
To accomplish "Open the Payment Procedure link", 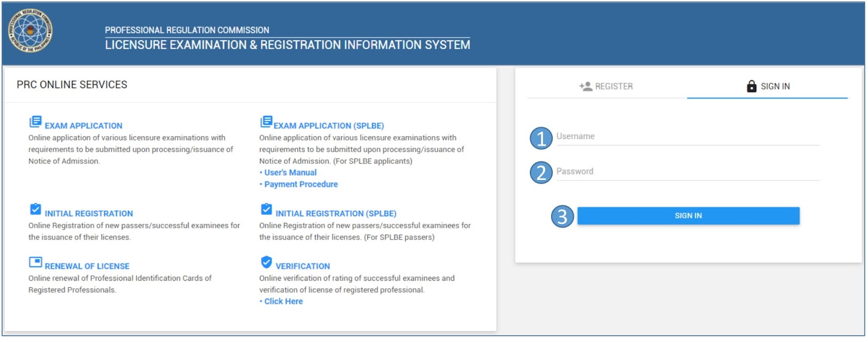I will [x=301, y=185].
